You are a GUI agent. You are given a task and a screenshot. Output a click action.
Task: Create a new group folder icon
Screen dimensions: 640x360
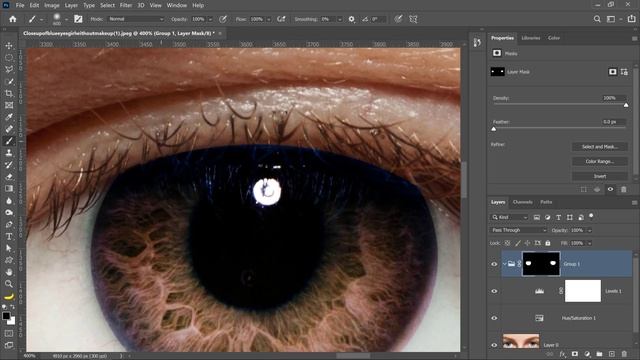pyautogui.click(x=599, y=354)
